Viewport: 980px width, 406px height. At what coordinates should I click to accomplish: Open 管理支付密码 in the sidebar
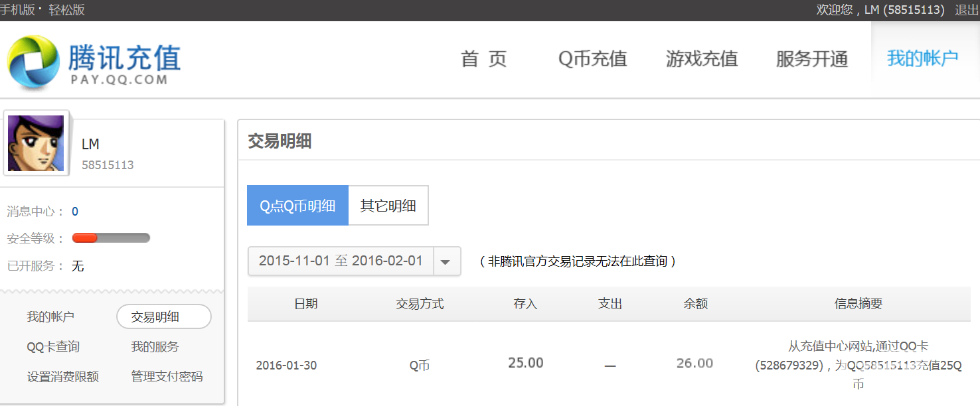pyautogui.click(x=167, y=377)
